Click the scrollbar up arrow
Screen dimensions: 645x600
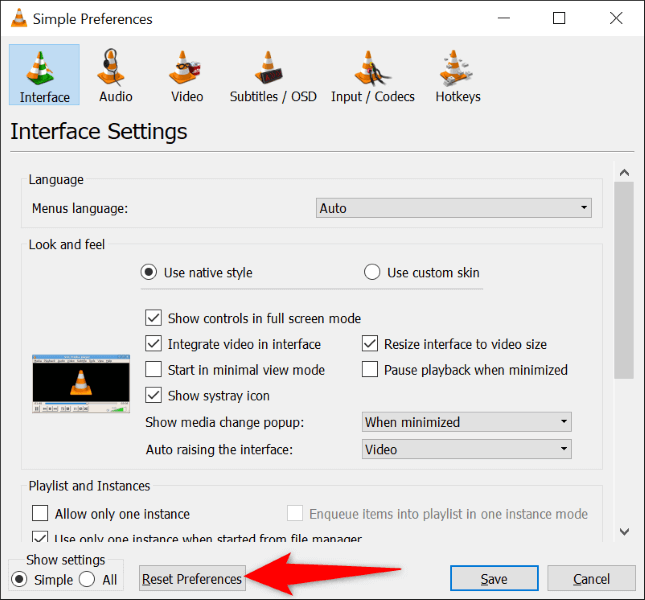[x=624, y=173]
